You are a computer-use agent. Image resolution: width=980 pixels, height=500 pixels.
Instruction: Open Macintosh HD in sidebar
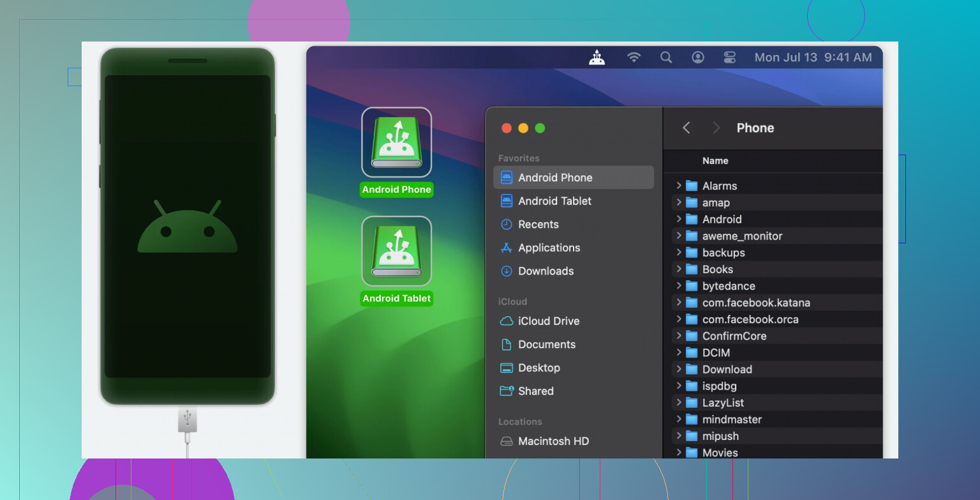click(574, 441)
